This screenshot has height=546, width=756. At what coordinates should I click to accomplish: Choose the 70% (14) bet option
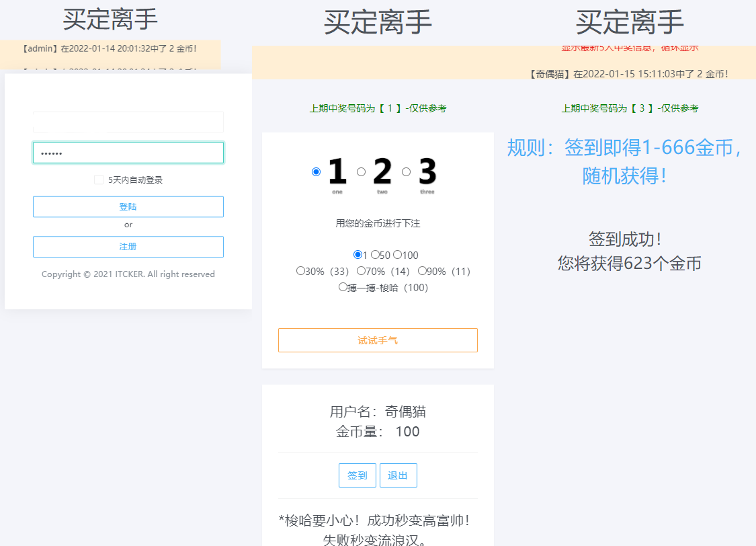coord(362,270)
